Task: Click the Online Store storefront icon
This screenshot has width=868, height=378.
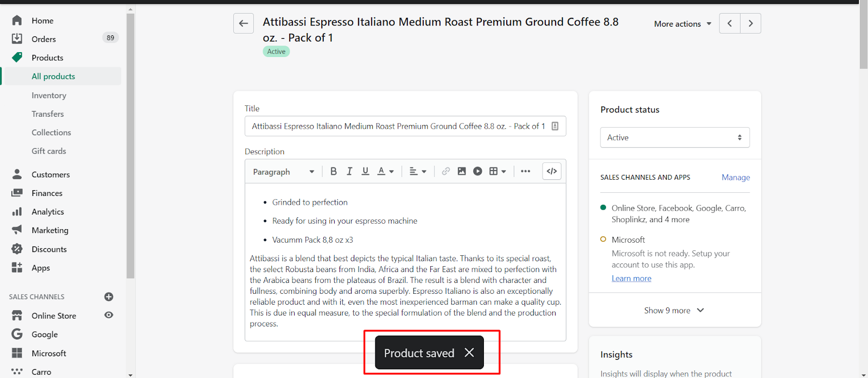Action: pos(17,315)
